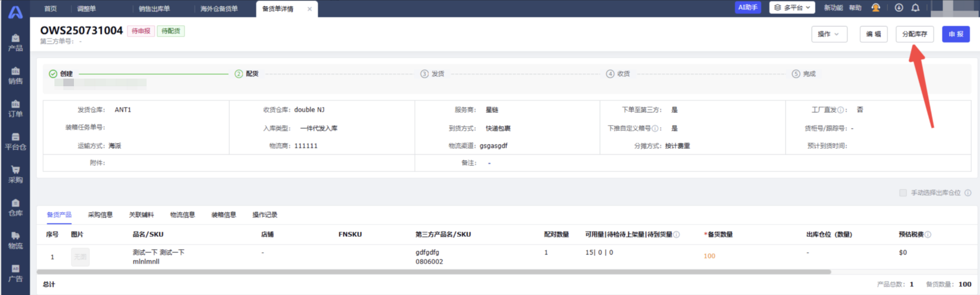980x295 pixels.
Task: Open the 采购 sidebar section
Action: pyautogui.click(x=15, y=174)
